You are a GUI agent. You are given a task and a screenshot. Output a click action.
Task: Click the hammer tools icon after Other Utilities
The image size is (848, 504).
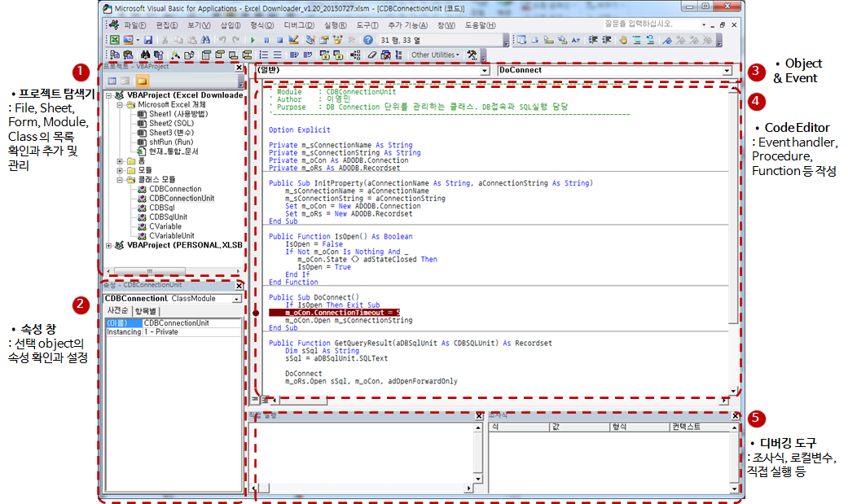pos(472,55)
